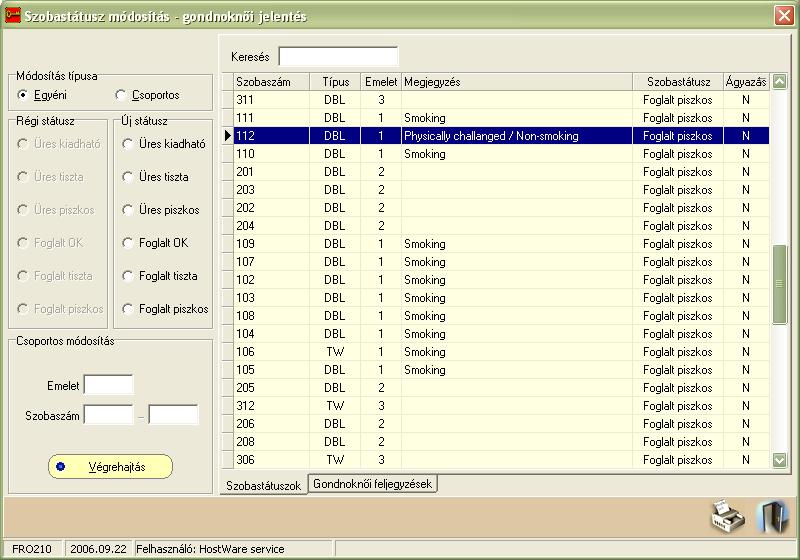Click the vertical scrollbar thumb
This screenshot has width=800, height=560.
click(780, 284)
